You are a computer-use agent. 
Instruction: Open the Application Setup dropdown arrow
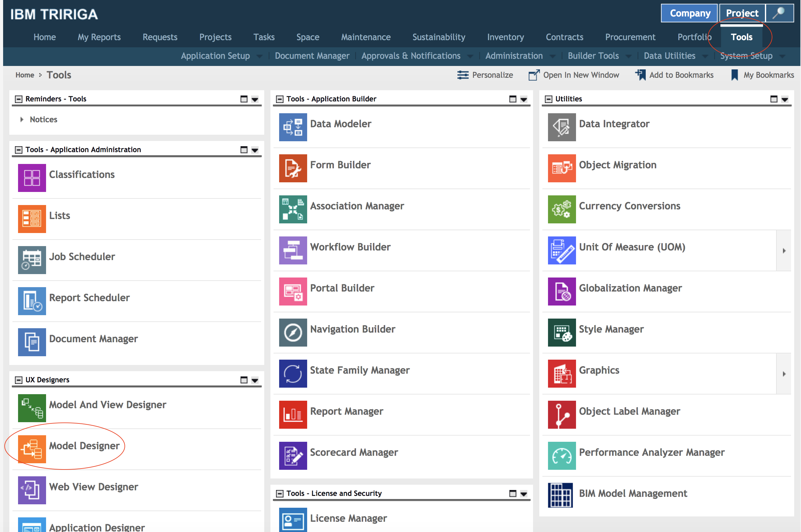point(260,56)
